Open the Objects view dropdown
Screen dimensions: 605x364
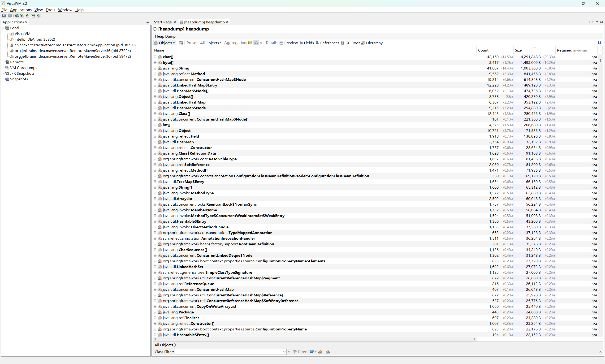[x=165, y=43]
